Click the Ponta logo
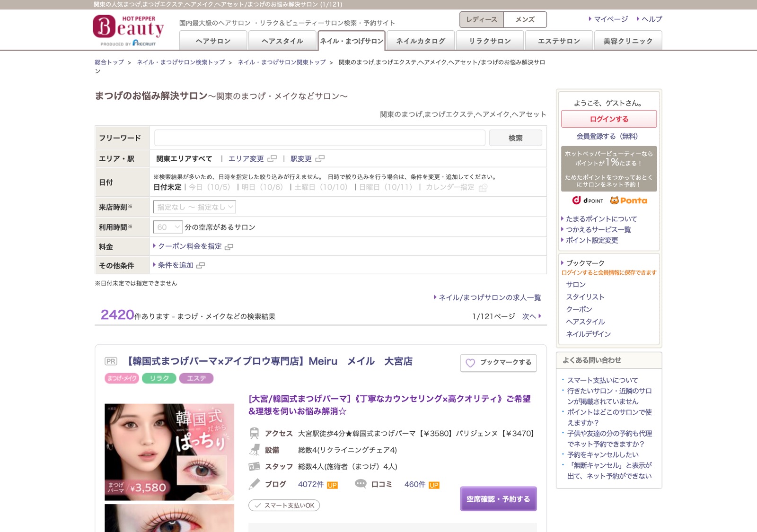Screen dimensions: 757x532 coord(629,201)
